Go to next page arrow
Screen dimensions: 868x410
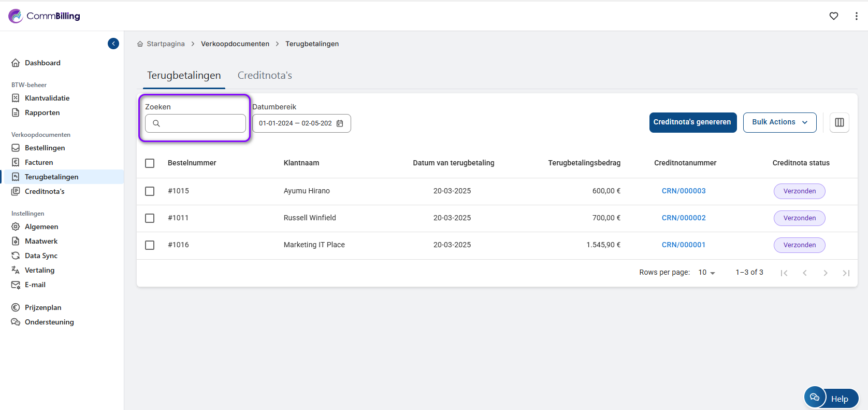(825, 273)
